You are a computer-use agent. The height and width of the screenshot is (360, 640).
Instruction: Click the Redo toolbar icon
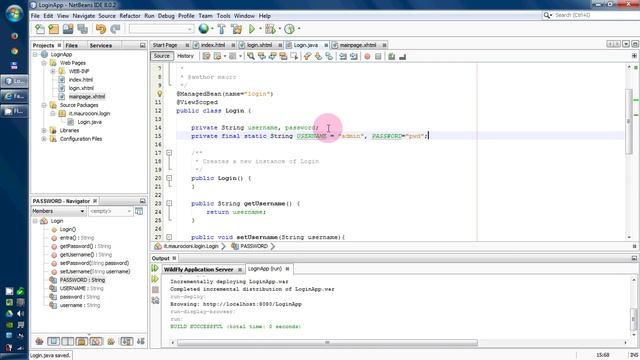pos(116,29)
